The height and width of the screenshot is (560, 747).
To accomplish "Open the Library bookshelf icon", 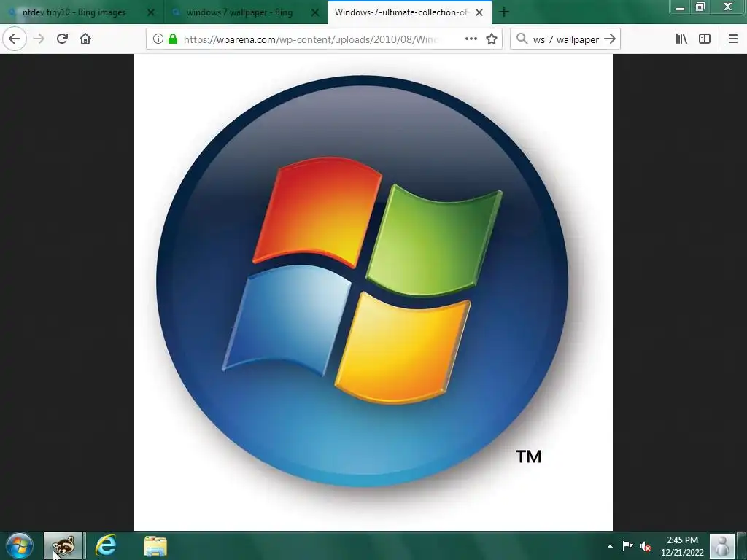I will pos(681,39).
